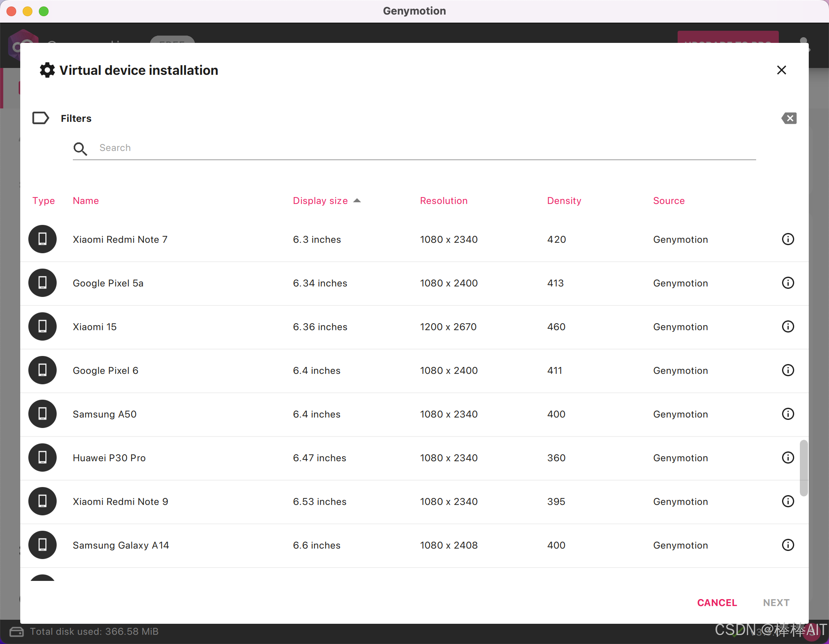Image resolution: width=829 pixels, height=644 pixels.
Task: Click phone type icon for Samsung A50
Action: pos(43,414)
